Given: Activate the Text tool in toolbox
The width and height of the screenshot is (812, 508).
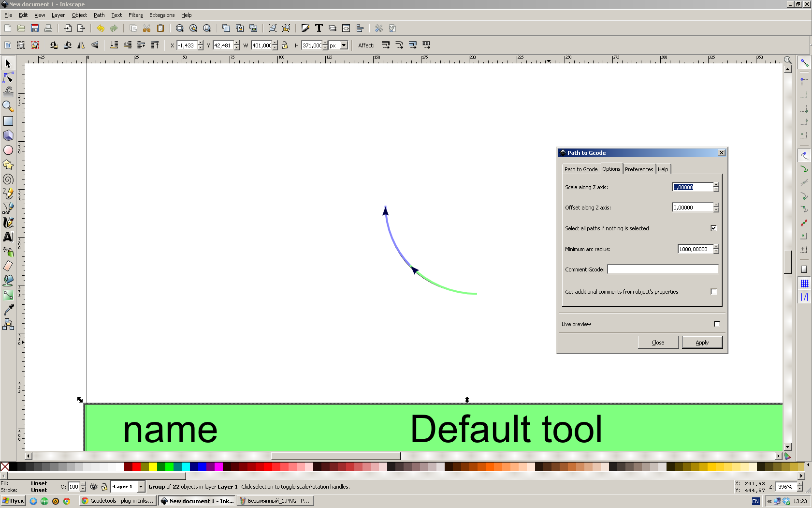Looking at the screenshot, I should 8,237.
